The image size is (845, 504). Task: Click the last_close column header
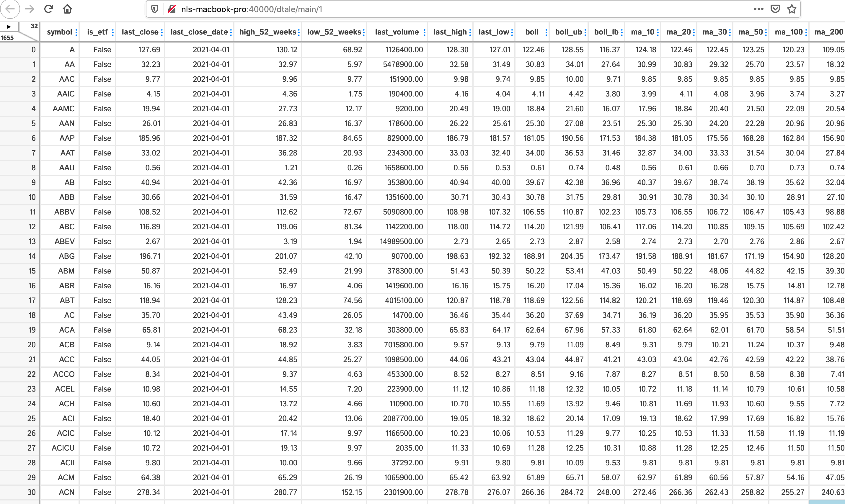coord(140,32)
